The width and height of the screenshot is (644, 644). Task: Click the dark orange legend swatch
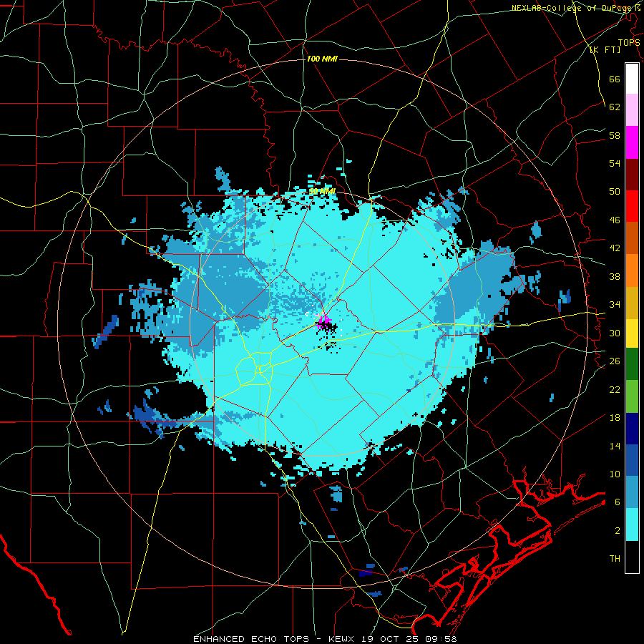tap(632, 238)
